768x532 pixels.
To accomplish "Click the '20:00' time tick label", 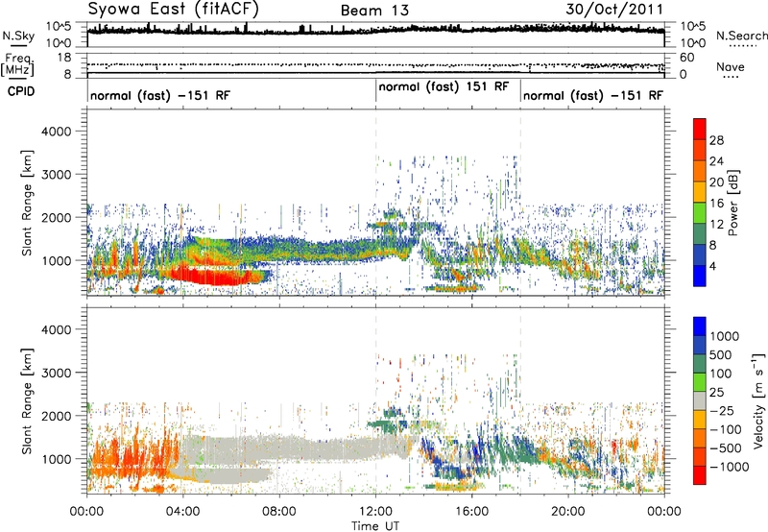I will coord(568,512).
